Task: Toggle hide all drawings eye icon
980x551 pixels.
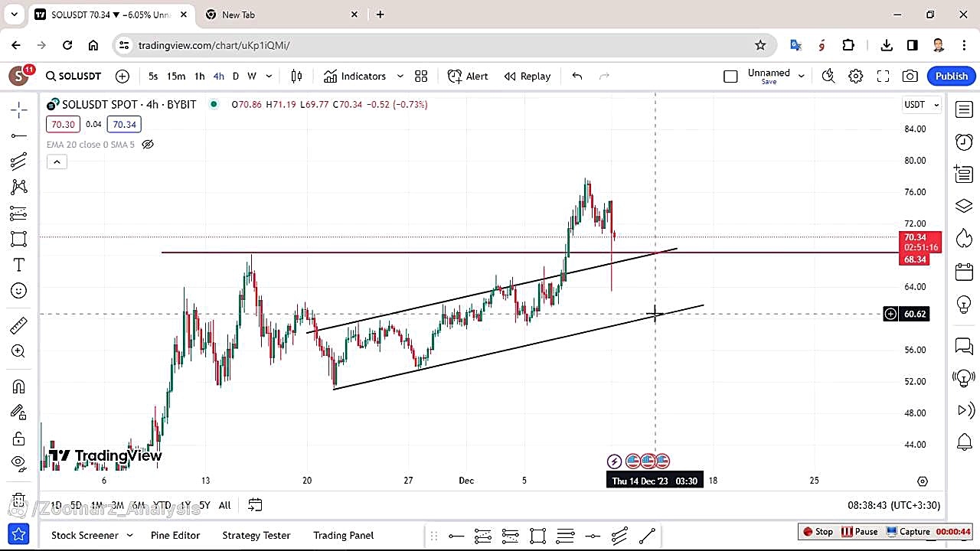Action: (x=19, y=462)
